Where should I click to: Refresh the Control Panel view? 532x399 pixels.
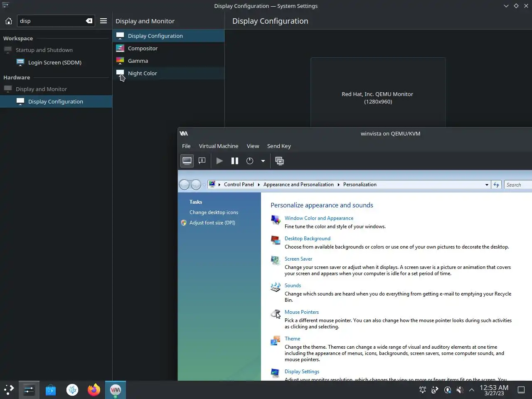(496, 185)
